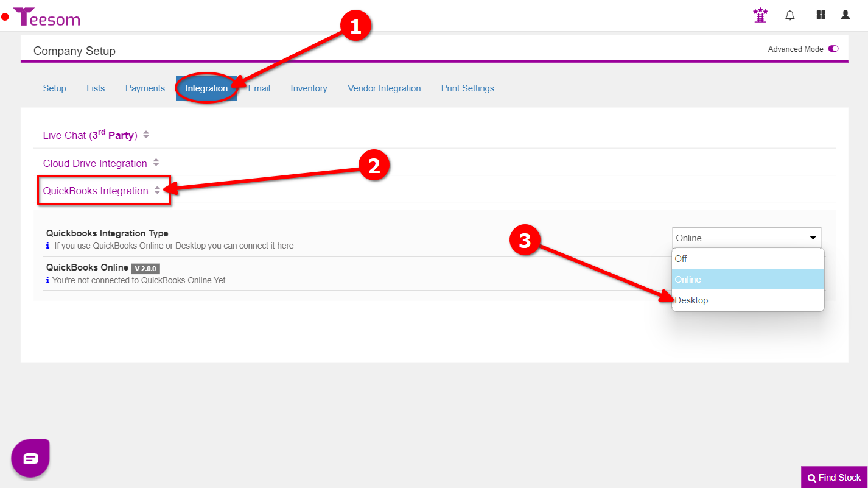Click sort arrows next to QuickBooks Integration
This screenshot has width=868, height=488.
(x=157, y=190)
